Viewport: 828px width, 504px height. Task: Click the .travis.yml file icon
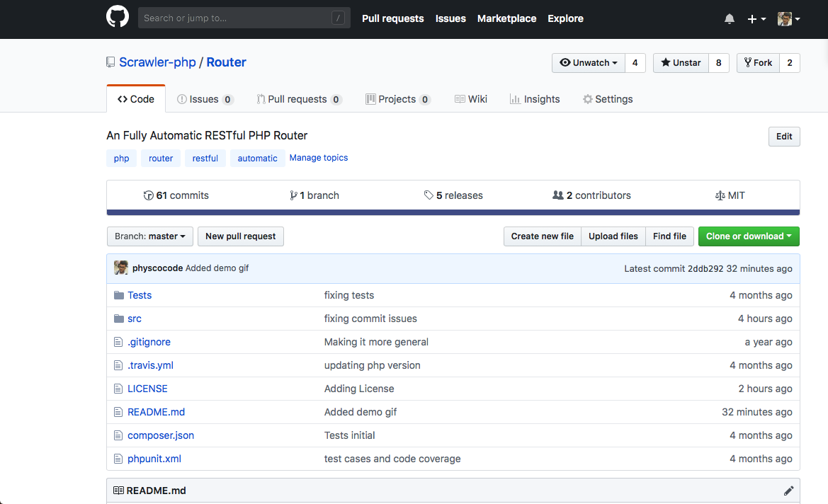point(118,365)
